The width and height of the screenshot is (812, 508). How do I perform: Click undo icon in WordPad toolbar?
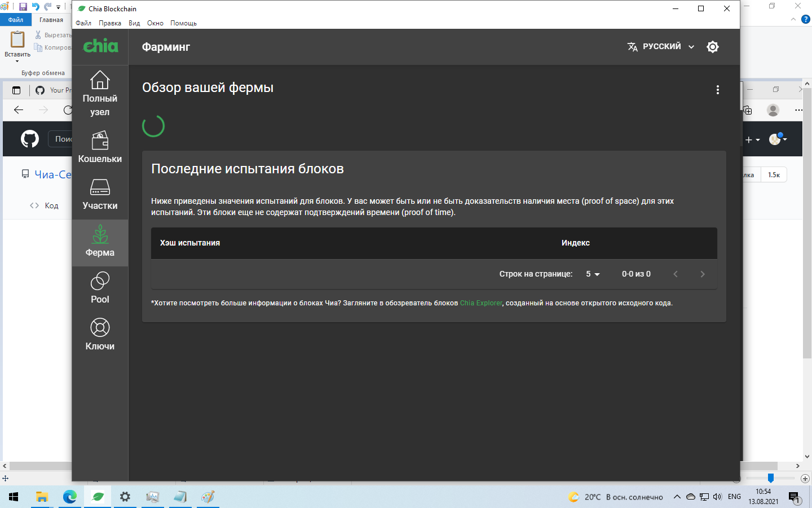point(36,7)
